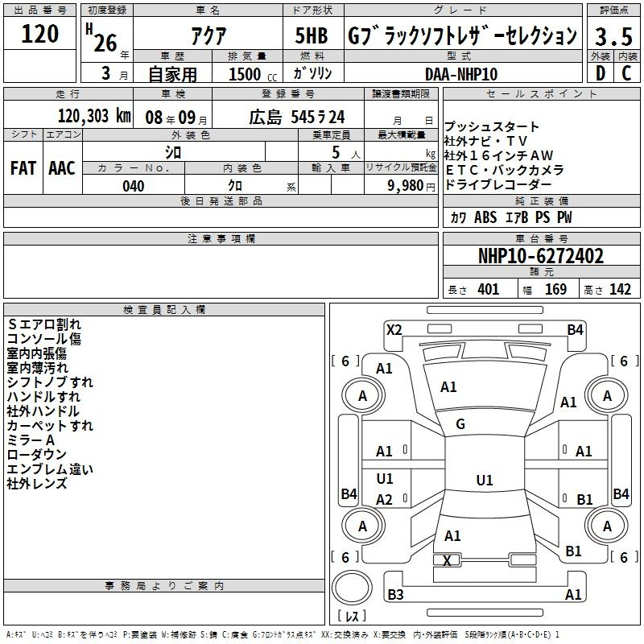Click 検査員記入欄 section header
Screen dimensions: 644x644
[164, 310]
